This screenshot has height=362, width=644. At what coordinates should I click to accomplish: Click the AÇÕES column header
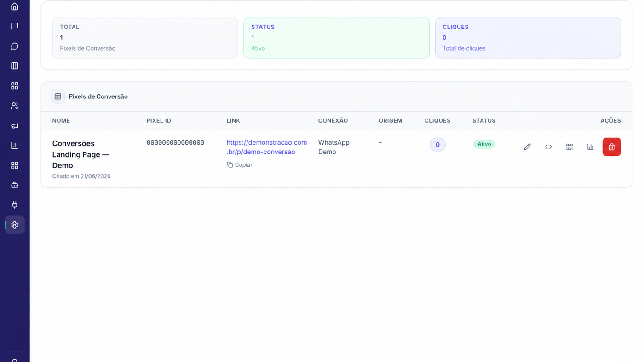pyautogui.click(x=610, y=121)
